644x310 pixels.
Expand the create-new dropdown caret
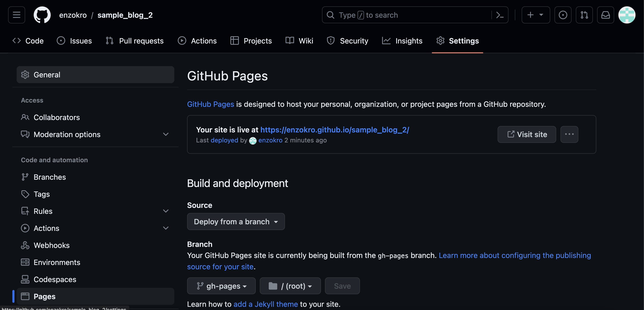click(541, 15)
